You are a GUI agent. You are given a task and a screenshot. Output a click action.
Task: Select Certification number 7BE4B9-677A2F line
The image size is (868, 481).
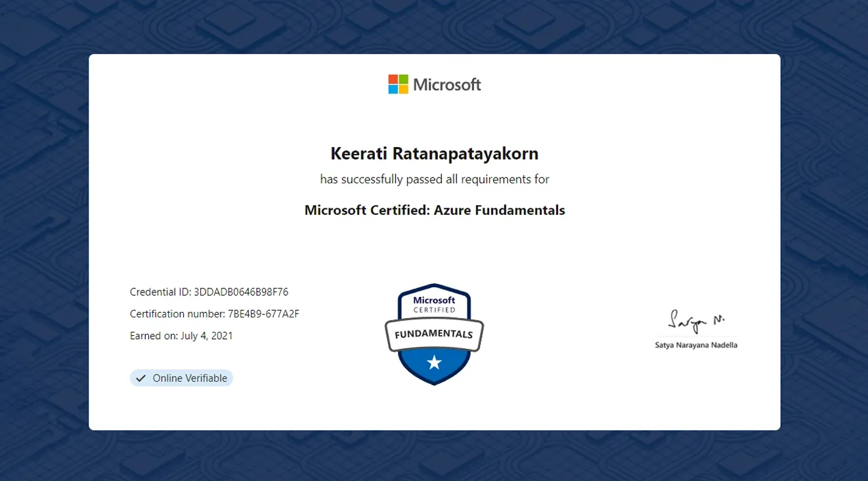[x=215, y=313]
